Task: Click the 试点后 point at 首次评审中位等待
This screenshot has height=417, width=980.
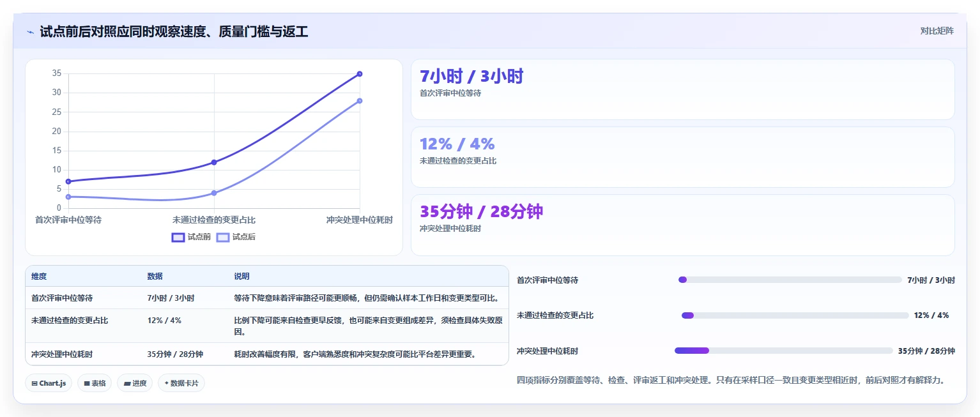Action: tap(68, 197)
